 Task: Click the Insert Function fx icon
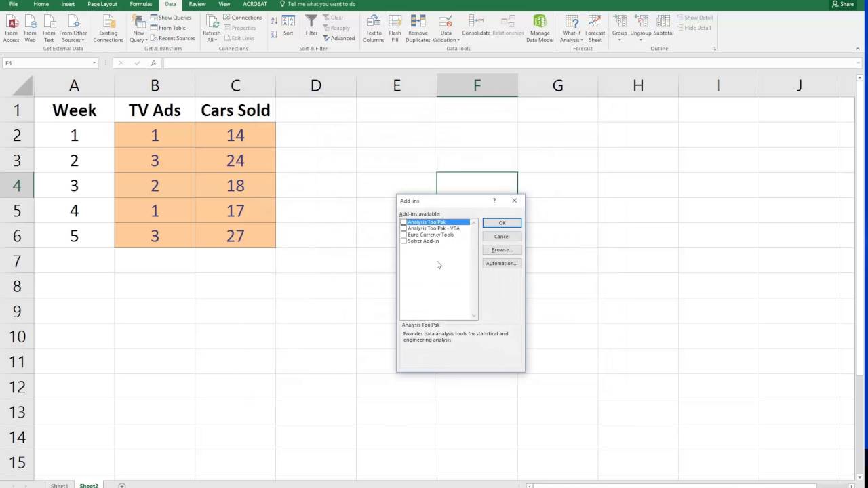click(154, 63)
